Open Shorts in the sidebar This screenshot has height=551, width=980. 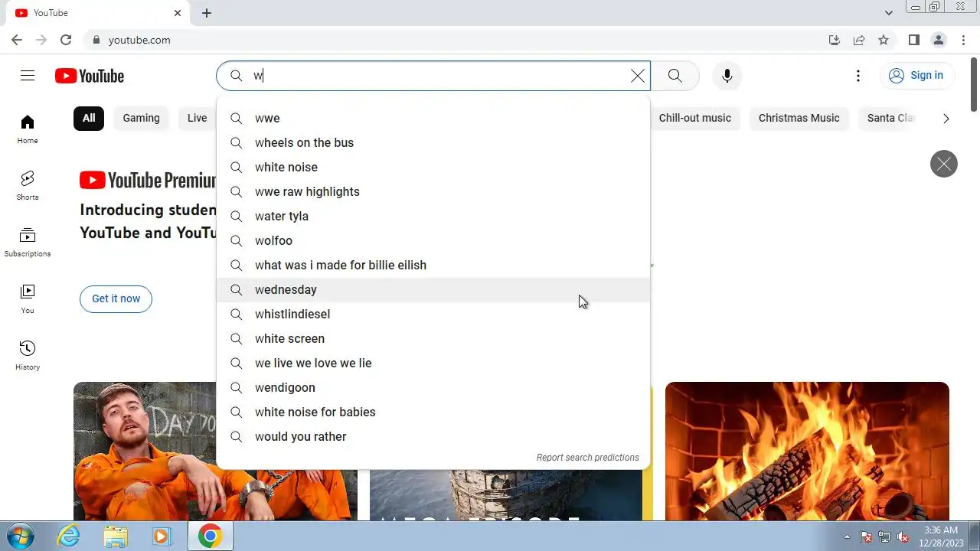point(28,185)
